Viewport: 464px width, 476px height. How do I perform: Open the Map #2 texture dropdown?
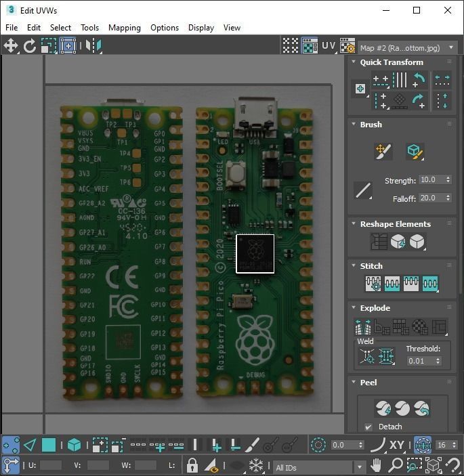408,47
